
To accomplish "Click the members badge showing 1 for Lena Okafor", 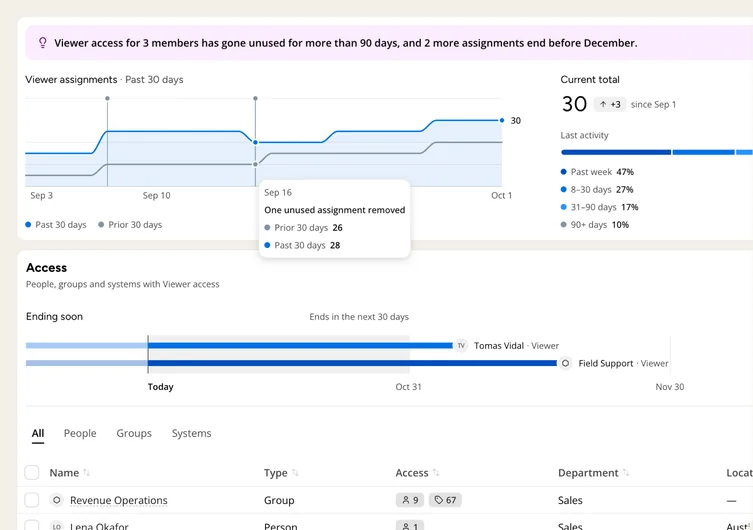I will [x=410, y=526].
